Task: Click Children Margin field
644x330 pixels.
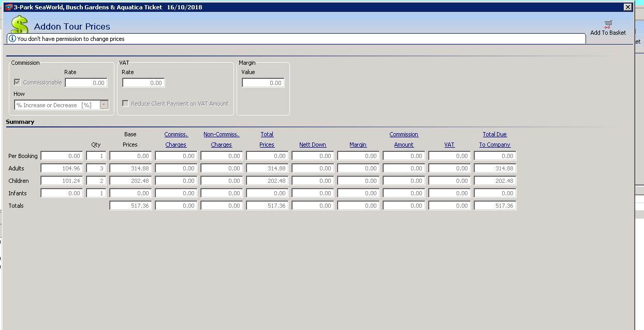Action: point(358,181)
